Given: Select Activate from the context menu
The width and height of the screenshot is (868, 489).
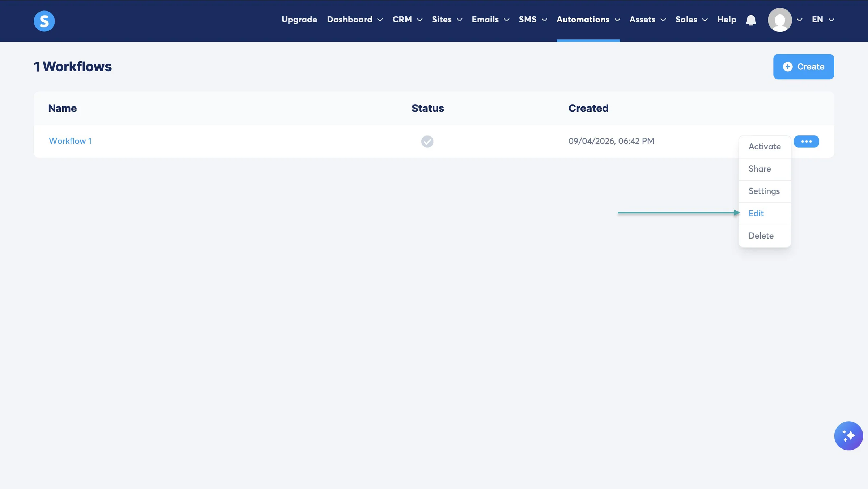Looking at the screenshot, I should [x=765, y=147].
